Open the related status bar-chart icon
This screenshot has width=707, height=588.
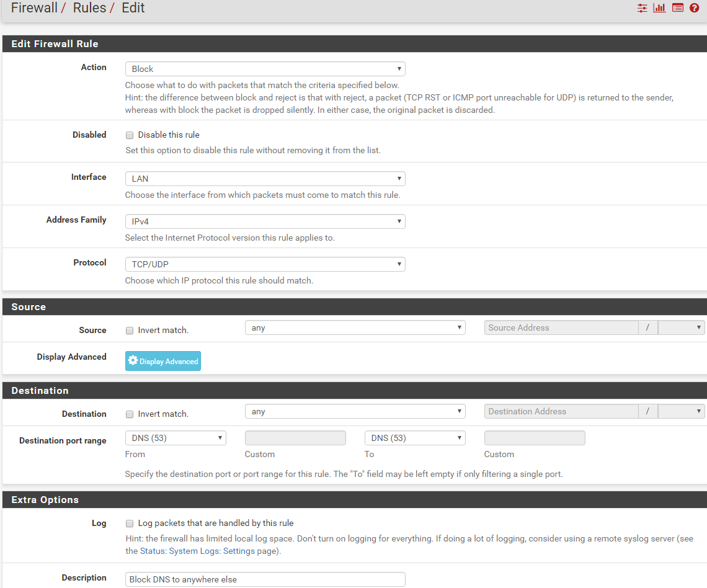coord(659,8)
